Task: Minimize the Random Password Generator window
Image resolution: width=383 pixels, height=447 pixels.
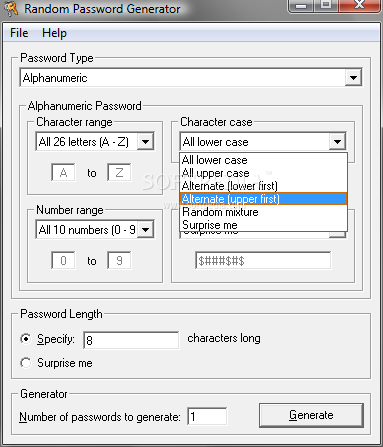Action: (301, 6)
